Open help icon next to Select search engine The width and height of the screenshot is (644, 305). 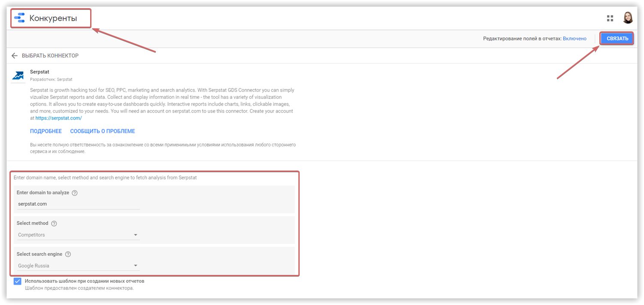pos(68,254)
